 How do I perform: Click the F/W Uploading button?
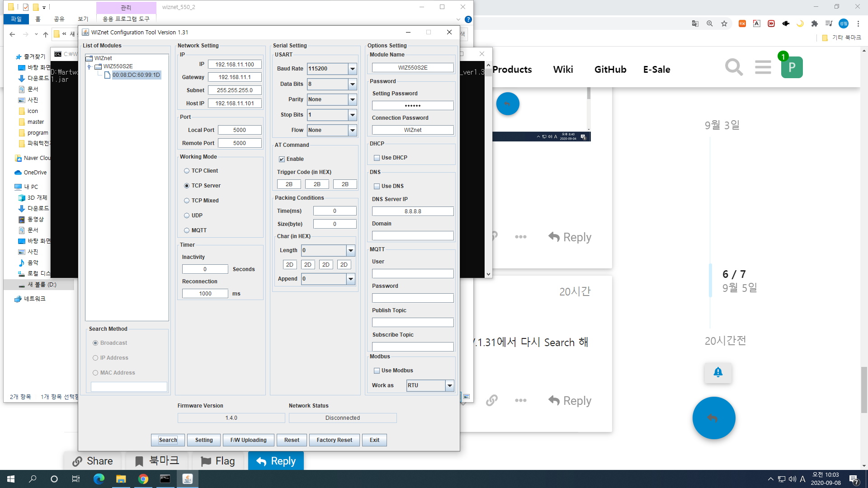(x=249, y=440)
